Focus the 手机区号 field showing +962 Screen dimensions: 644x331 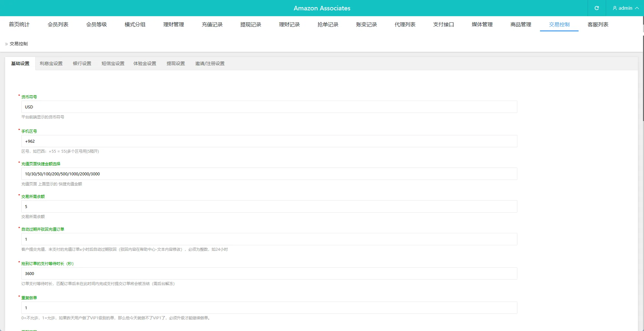coord(269,141)
